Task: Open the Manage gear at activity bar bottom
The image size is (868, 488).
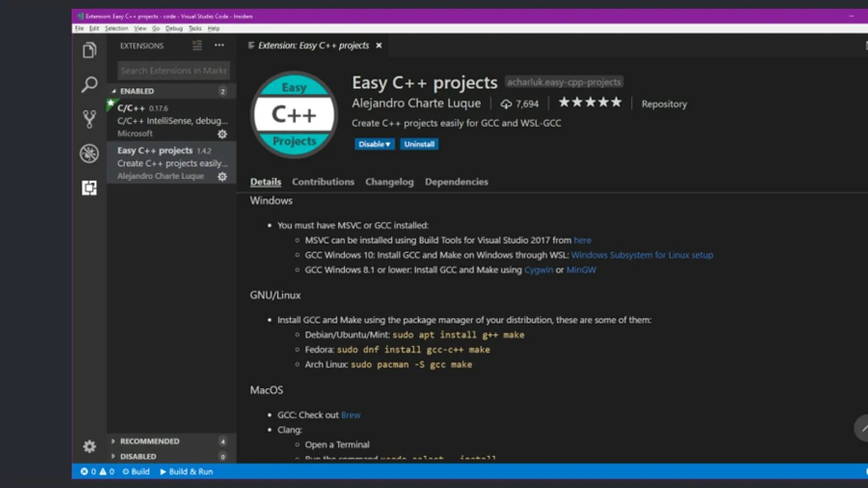Action: click(x=90, y=446)
